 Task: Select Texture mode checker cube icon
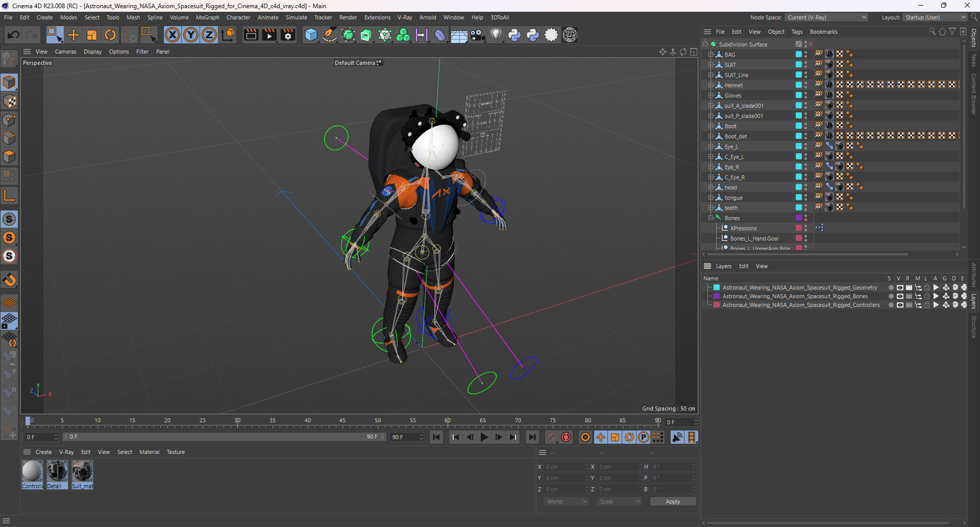click(9, 101)
